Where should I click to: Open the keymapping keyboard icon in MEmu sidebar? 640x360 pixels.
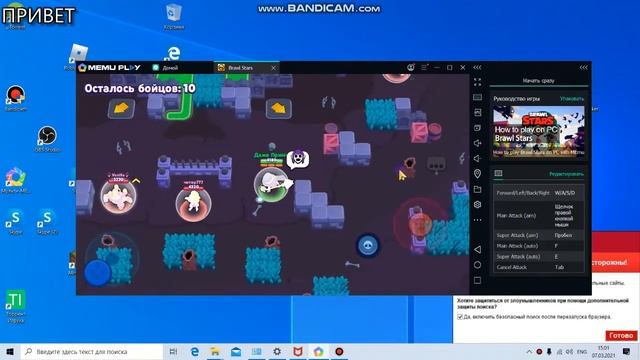477,97
